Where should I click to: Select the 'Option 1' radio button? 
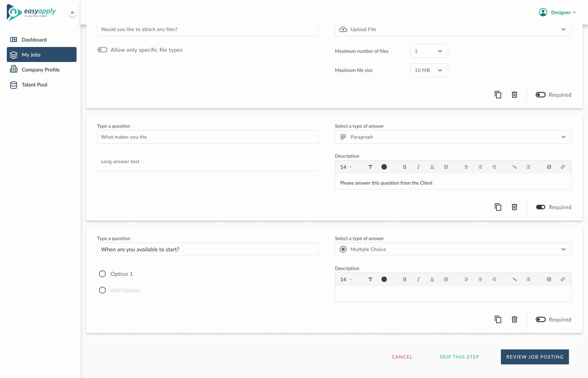click(x=102, y=274)
